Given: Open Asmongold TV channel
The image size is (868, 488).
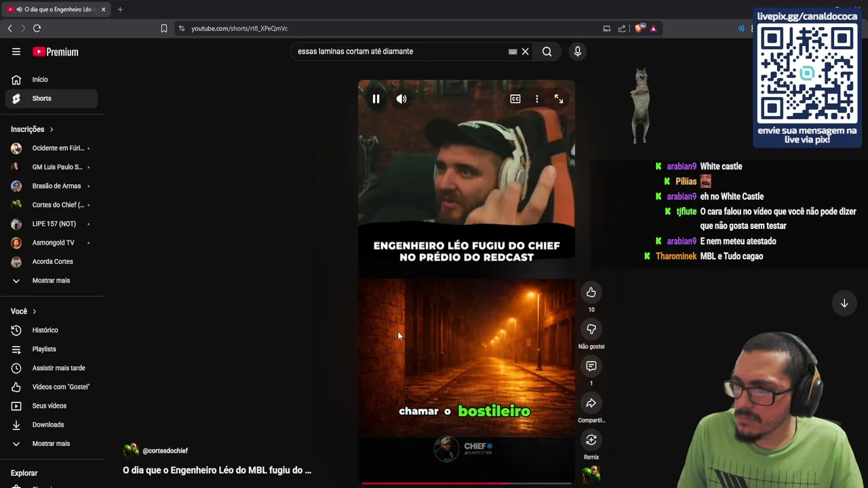Looking at the screenshot, I should [52, 243].
